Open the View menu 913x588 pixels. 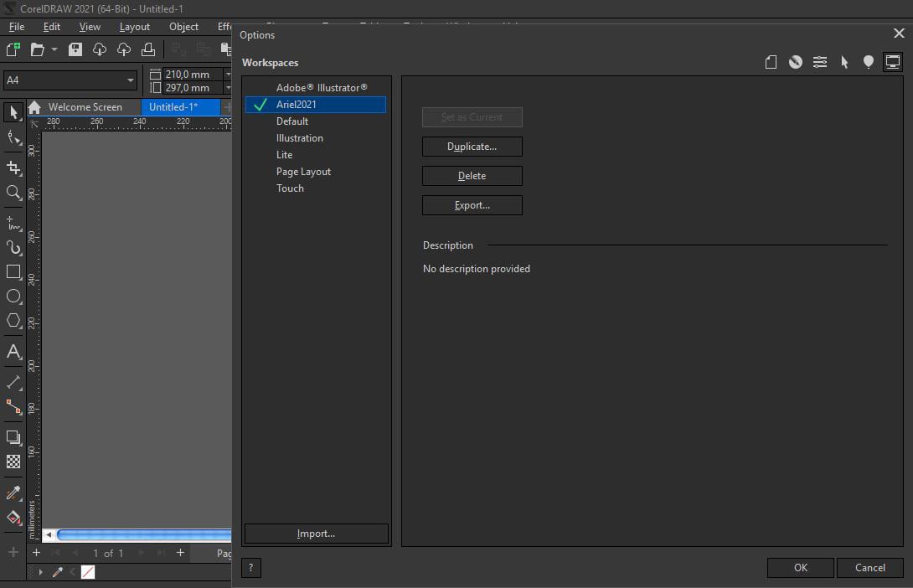pos(90,27)
